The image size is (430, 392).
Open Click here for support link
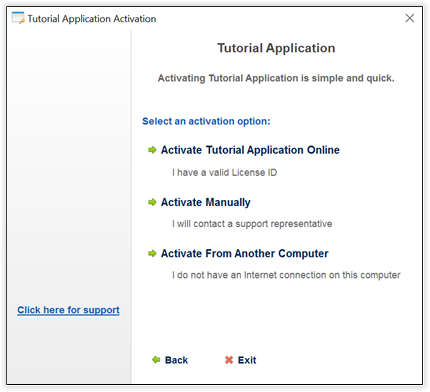(x=68, y=310)
